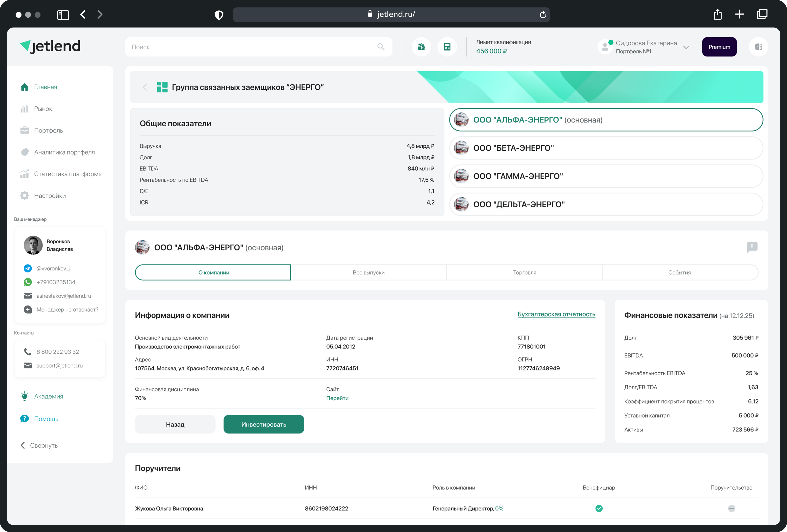Switch to the События tab
Screen dimensions: 787x532
[x=680, y=273]
